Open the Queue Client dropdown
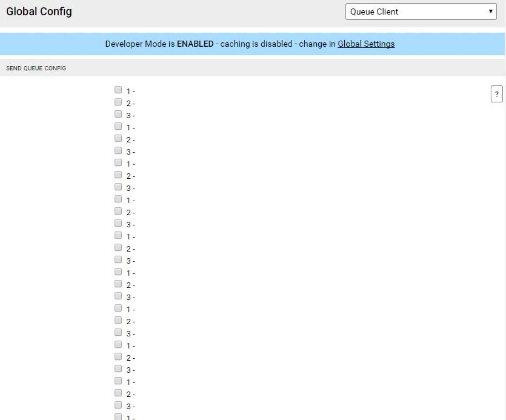Screen dimensions: 506x420 [x=421, y=11]
